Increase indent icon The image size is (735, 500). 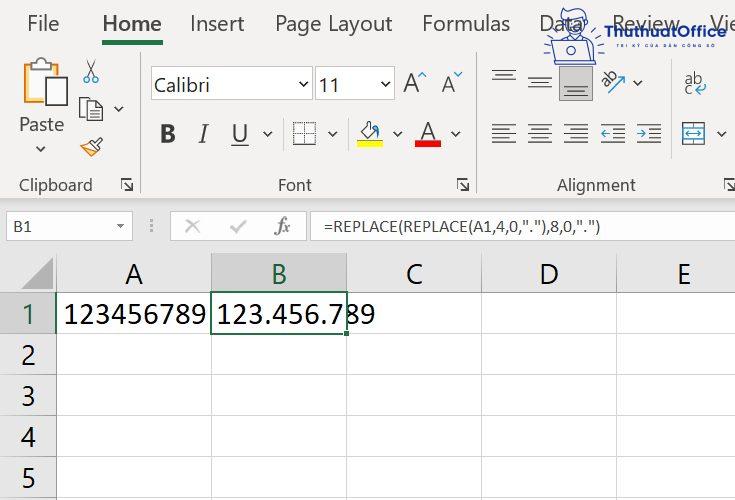point(649,134)
